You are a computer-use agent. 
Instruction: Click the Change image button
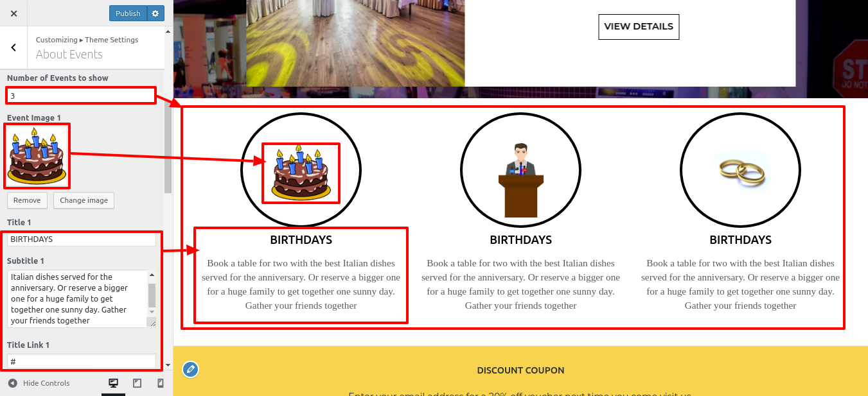[x=84, y=200]
